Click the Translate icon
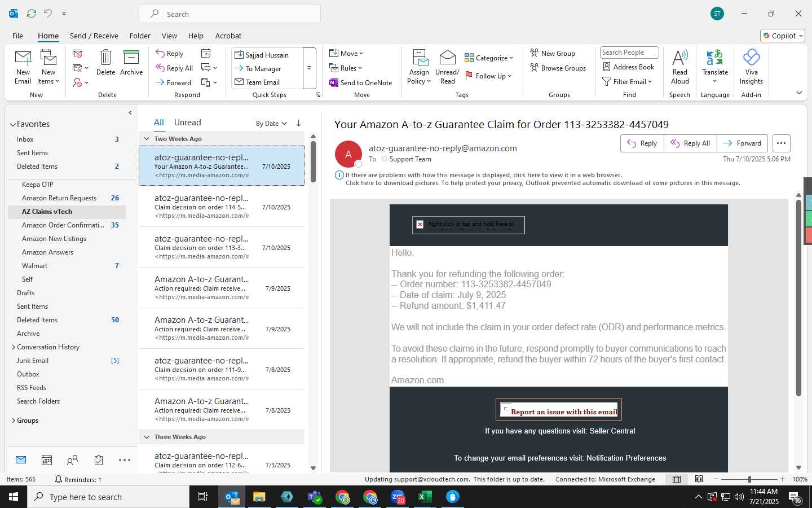Image resolution: width=812 pixels, height=508 pixels. tap(715, 58)
